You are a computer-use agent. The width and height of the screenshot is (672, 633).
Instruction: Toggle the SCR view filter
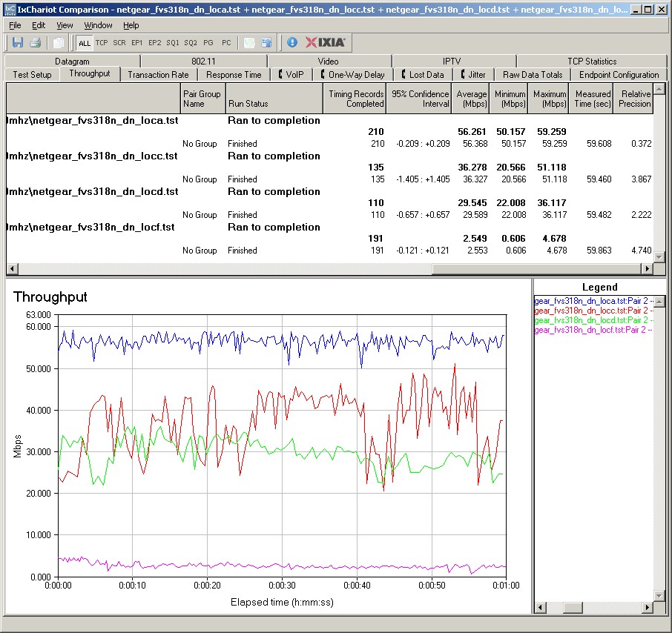[x=119, y=42]
